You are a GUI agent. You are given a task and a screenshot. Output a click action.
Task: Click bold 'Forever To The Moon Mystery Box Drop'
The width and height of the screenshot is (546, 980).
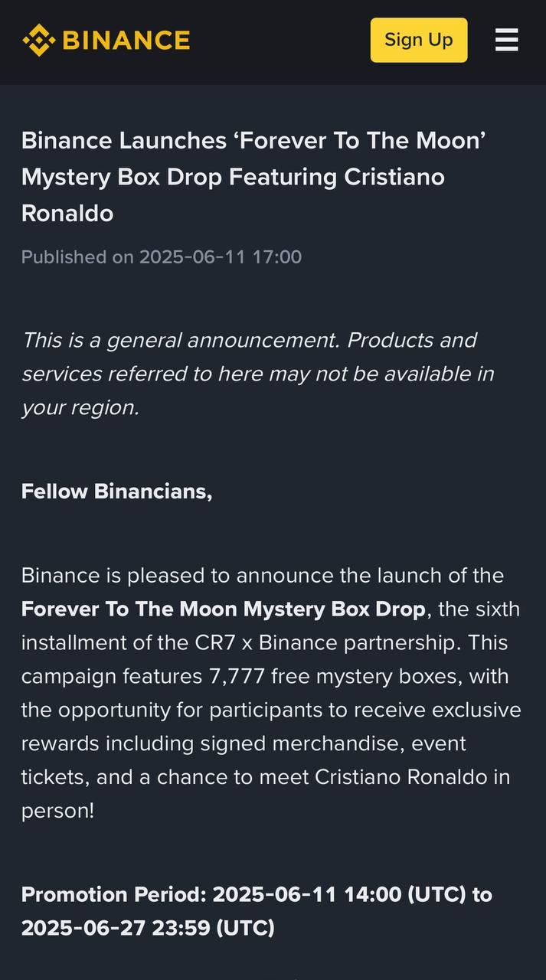[x=223, y=609]
